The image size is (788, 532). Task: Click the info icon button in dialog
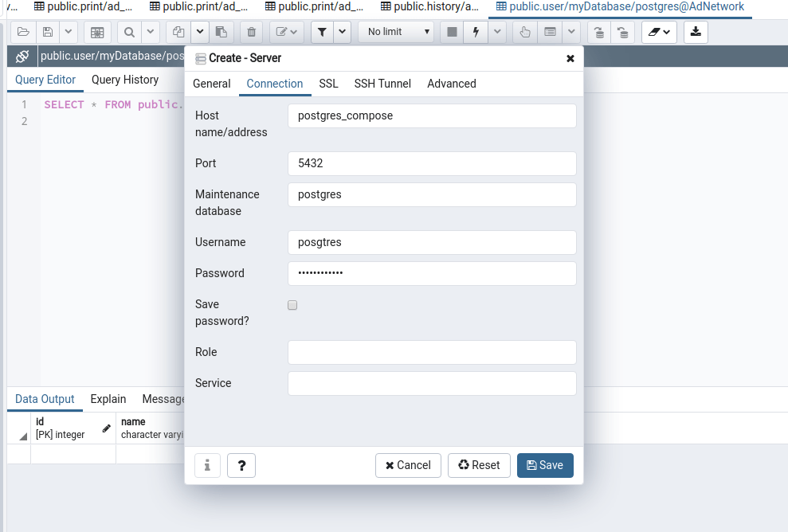[x=207, y=465]
